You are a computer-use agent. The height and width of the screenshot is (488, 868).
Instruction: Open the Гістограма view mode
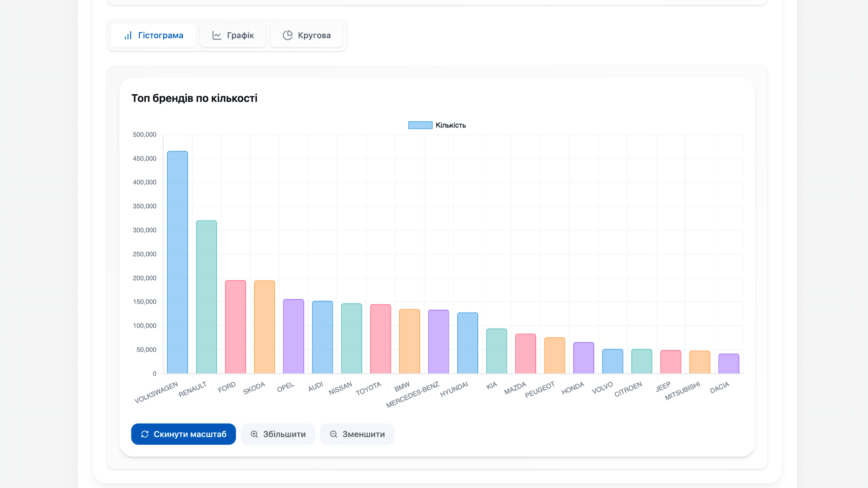tap(153, 35)
